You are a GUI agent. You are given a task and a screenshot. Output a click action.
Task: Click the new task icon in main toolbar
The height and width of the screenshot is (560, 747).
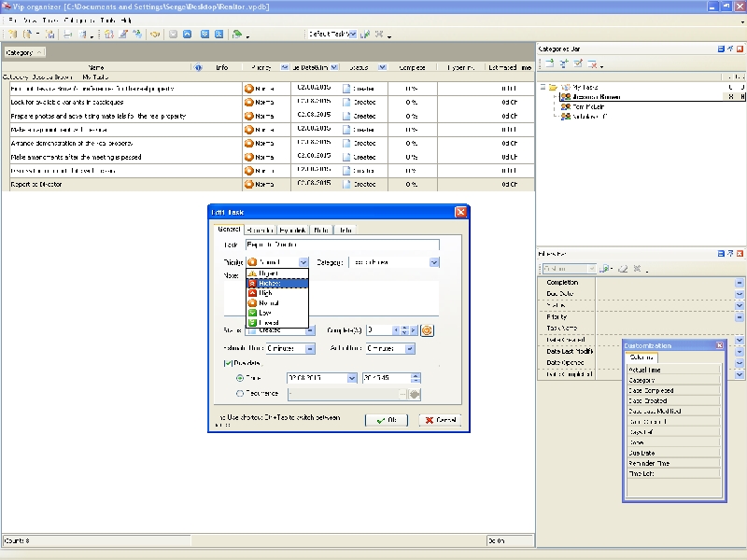[x=12, y=35]
